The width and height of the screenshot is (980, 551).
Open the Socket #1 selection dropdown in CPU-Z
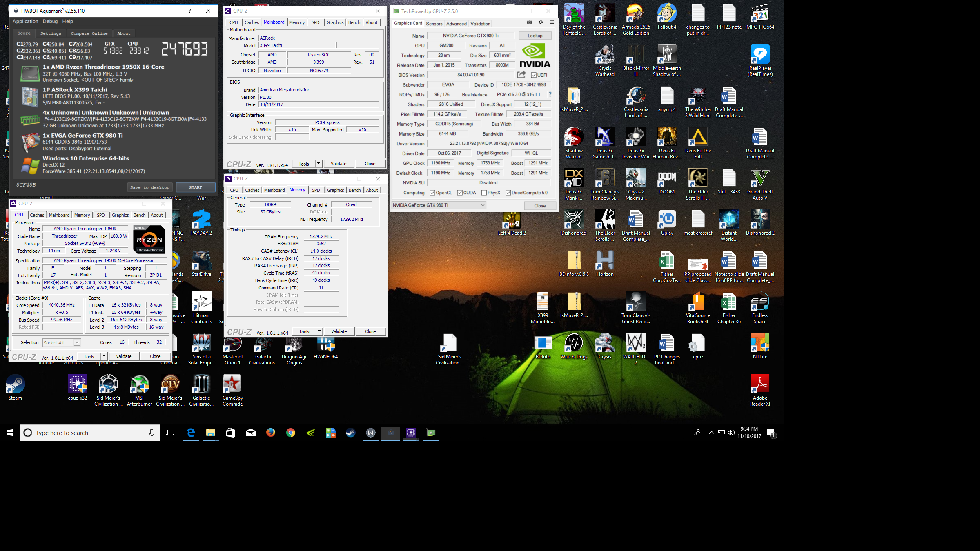(x=76, y=343)
